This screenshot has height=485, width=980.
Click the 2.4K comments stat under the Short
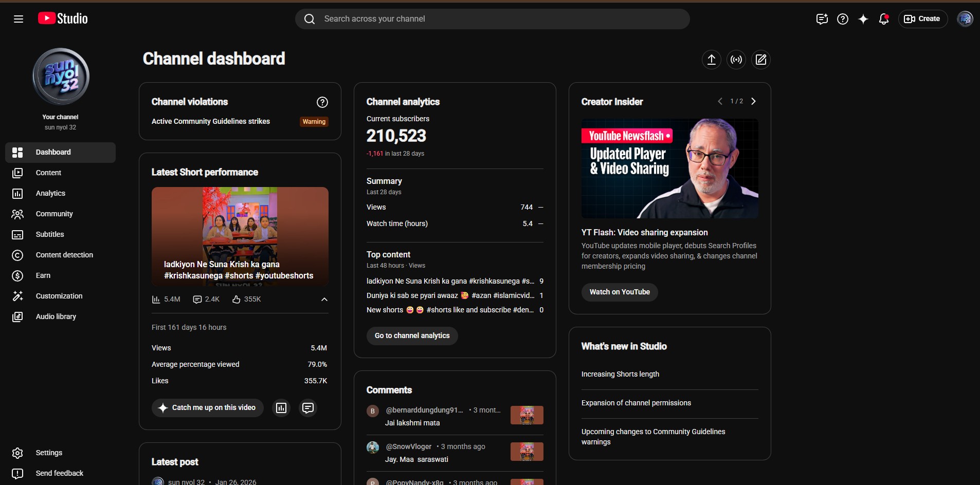pos(206,300)
